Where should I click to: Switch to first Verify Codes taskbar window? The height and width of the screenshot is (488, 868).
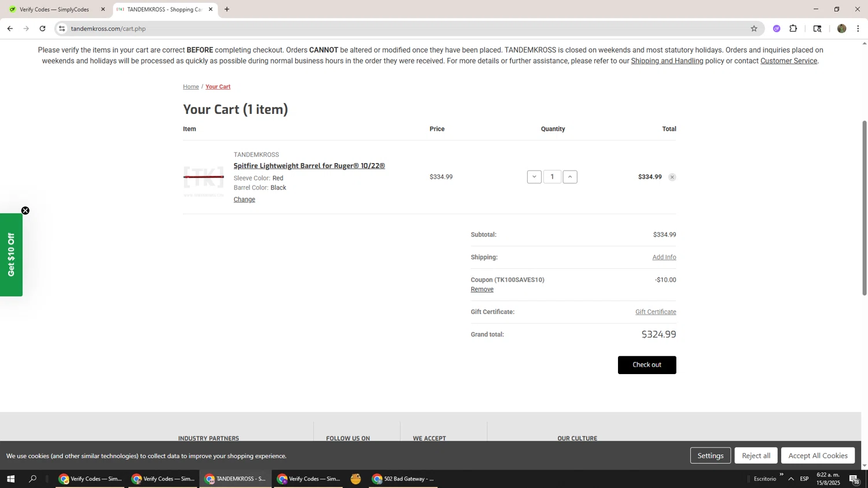tap(90, 479)
